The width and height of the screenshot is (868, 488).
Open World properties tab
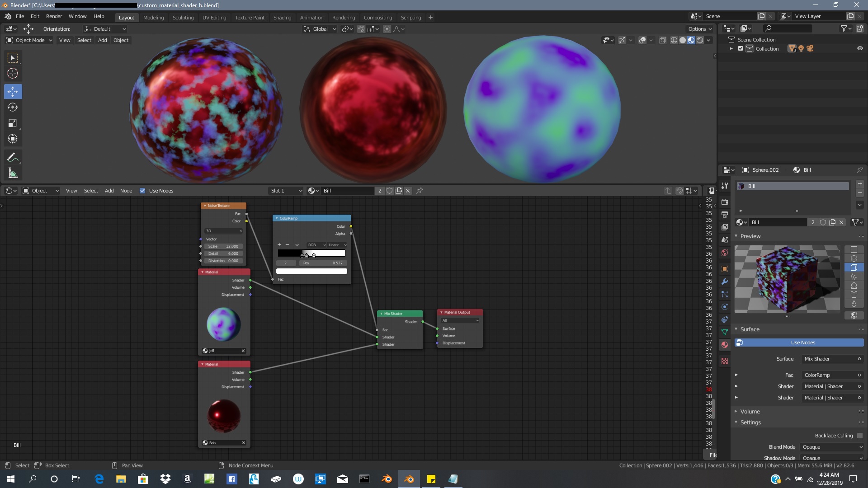pyautogui.click(x=725, y=253)
